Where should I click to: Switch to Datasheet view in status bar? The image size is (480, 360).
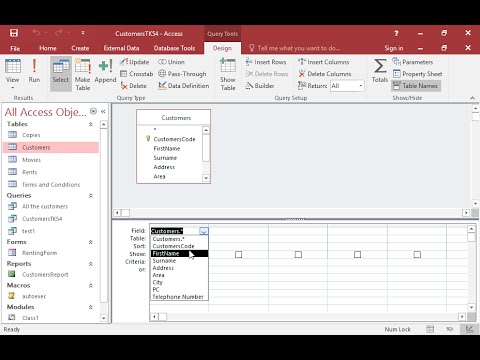point(430,329)
